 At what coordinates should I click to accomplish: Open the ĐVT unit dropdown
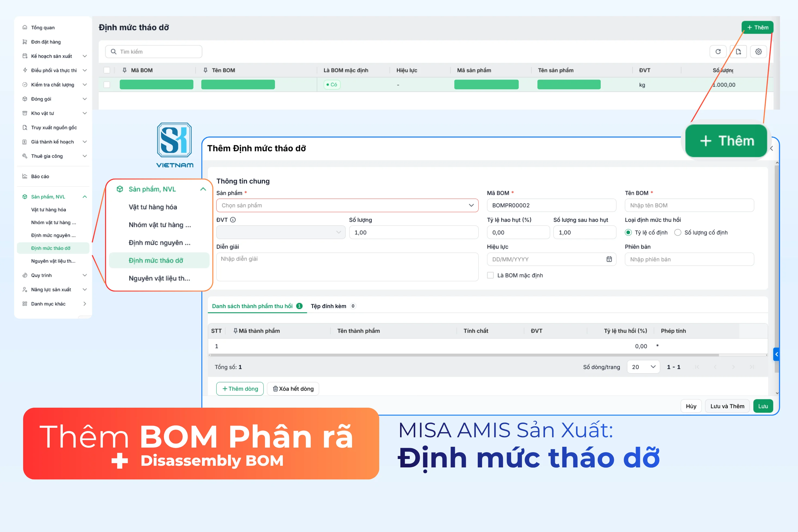[281, 232]
